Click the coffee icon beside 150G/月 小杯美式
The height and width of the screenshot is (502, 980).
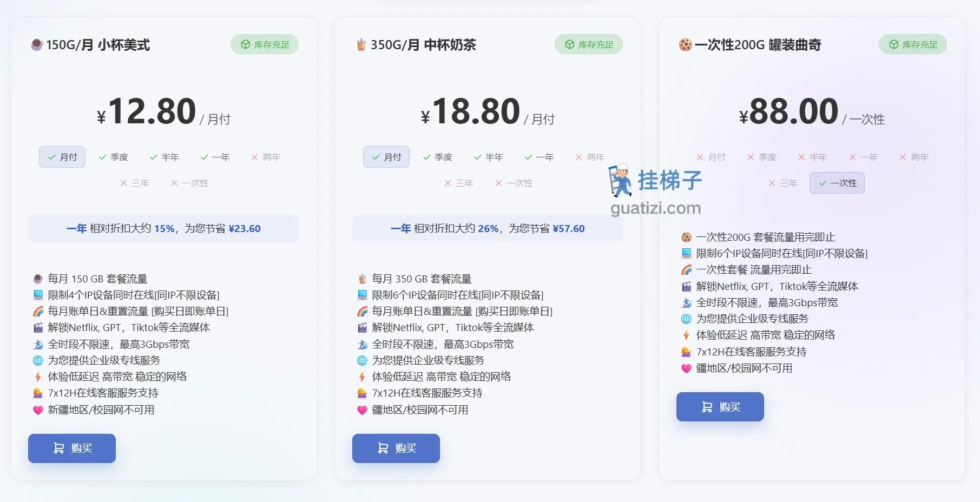[37, 45]
